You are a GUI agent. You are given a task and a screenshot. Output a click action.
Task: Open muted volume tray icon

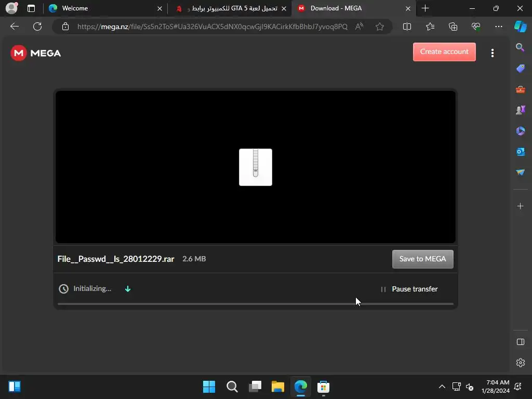tap(470, 387)
